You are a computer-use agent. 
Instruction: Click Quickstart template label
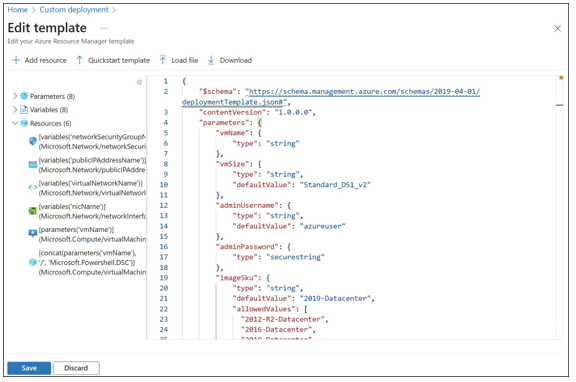(x=119, y=60)
